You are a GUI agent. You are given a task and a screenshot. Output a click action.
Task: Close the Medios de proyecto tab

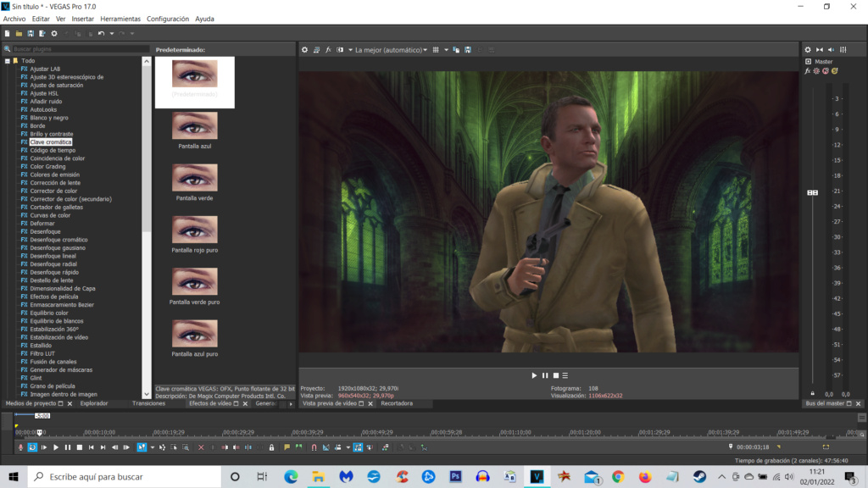click(70, 404)
